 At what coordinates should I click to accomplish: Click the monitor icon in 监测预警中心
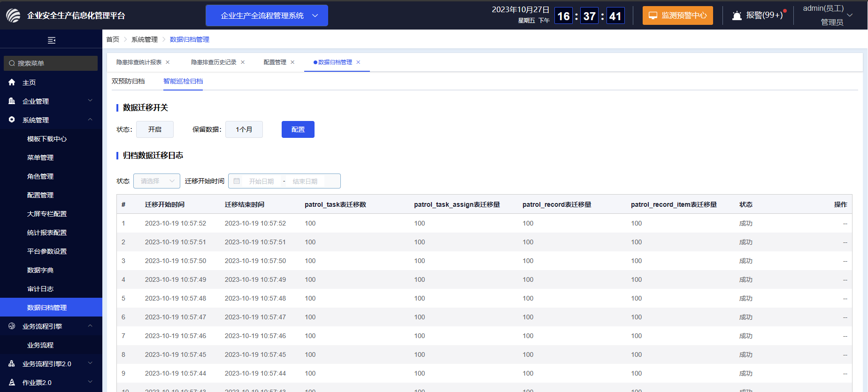[x=653, y=15]
